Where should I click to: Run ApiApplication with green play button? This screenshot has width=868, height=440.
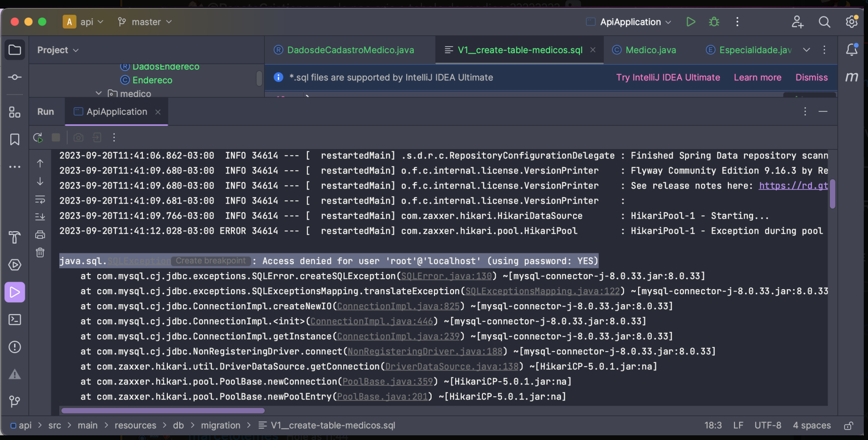click(690, 22)
